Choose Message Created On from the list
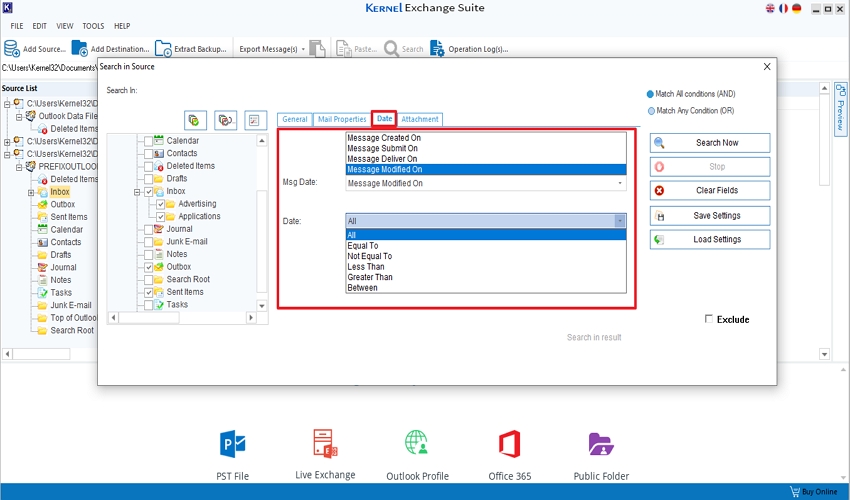 (x=486, y=138)
